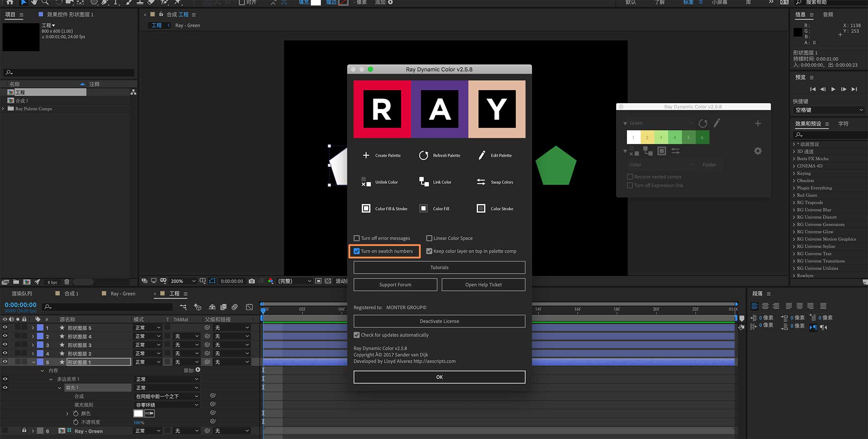Click the Color Stroke icon
The height and width of the screenshot is (439, 868).
481,209
